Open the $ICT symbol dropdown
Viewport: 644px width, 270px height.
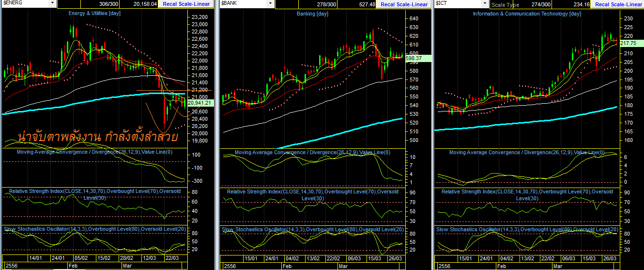(x=484, y=3)
